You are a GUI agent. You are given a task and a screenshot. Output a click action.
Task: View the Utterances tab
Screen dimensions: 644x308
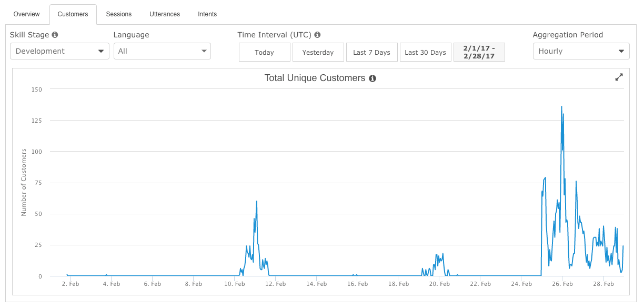pyautogui.click(x=164, y=14)
